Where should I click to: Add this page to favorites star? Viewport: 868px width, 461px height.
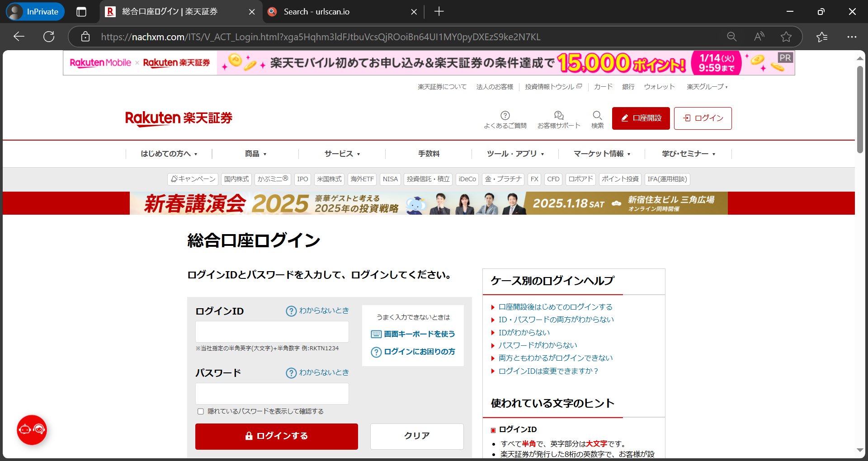click(786, 37)
